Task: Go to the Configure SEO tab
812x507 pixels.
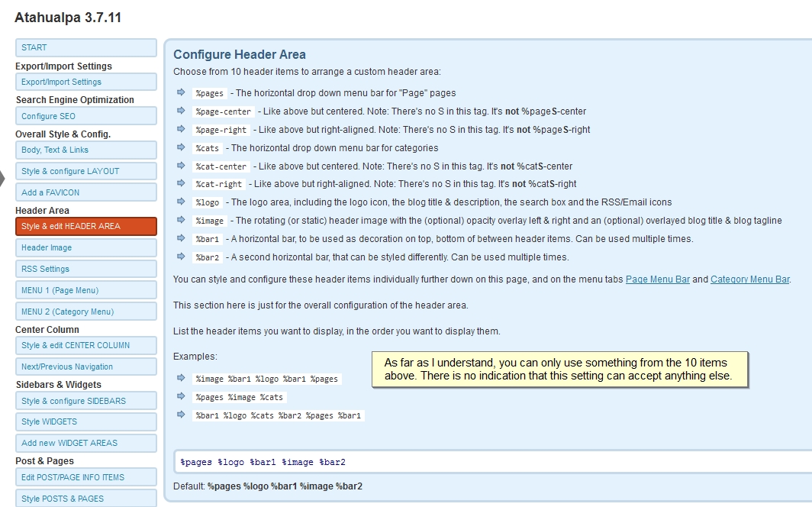Action: pos(86,116)
